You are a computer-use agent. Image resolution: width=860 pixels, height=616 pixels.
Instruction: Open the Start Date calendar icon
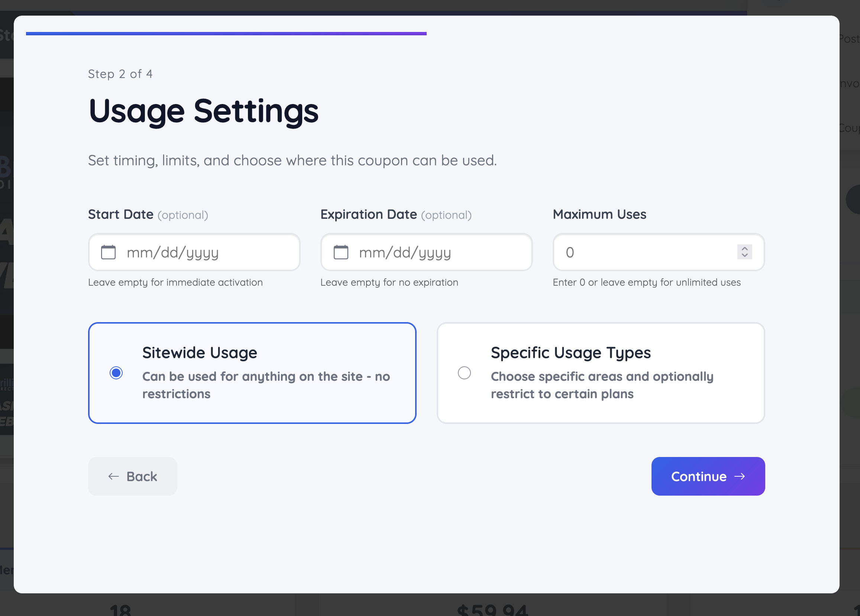[x=108, y=252]
